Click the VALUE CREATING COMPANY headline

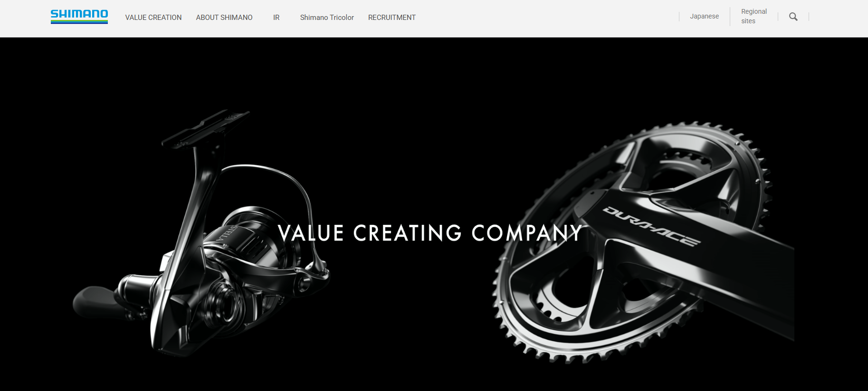[x=430, y=233]
